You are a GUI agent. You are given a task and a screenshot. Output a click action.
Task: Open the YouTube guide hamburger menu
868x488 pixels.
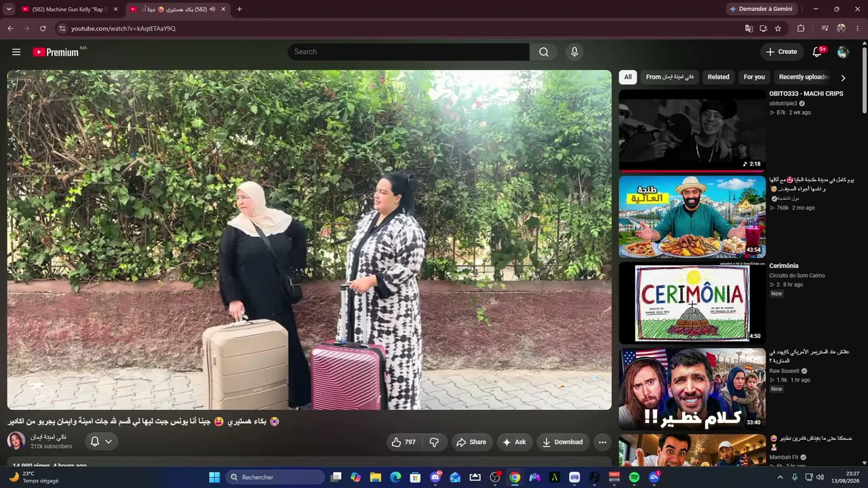16,52
